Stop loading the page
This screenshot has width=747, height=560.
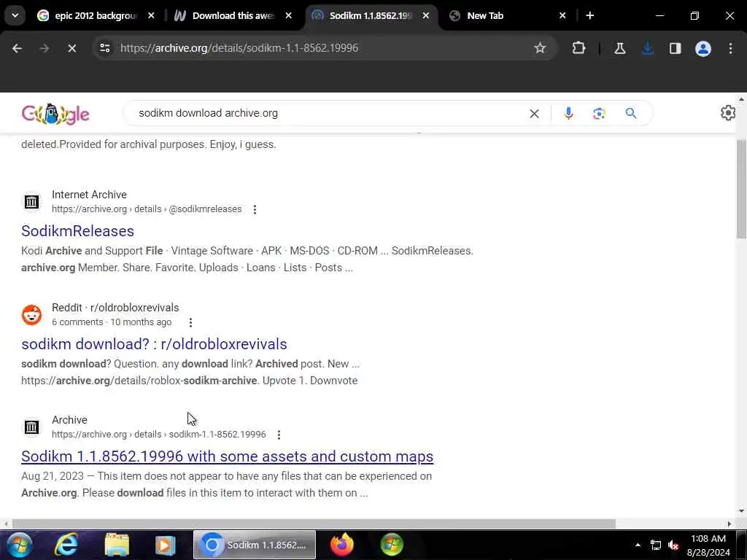coord(72,48)
